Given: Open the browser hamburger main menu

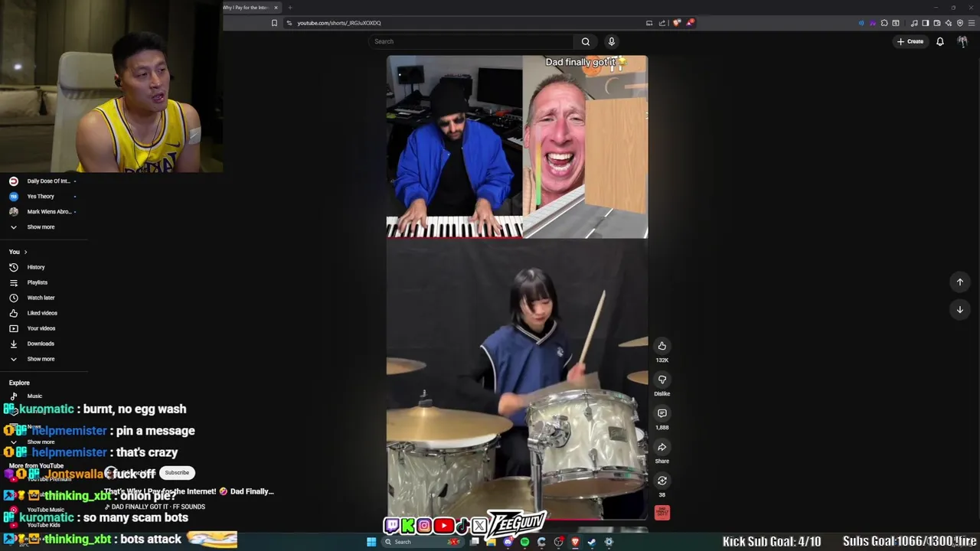Looking at the screenshot, I should [972, 23].
